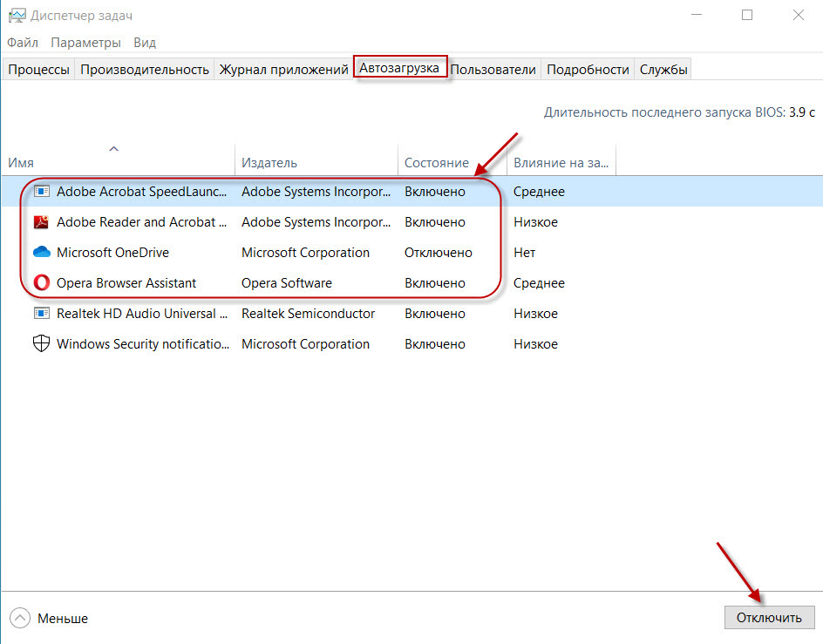Click Microsoft Corporation in the OneDrive row
The width and height of the screenshot is (823, 644).
305,253
